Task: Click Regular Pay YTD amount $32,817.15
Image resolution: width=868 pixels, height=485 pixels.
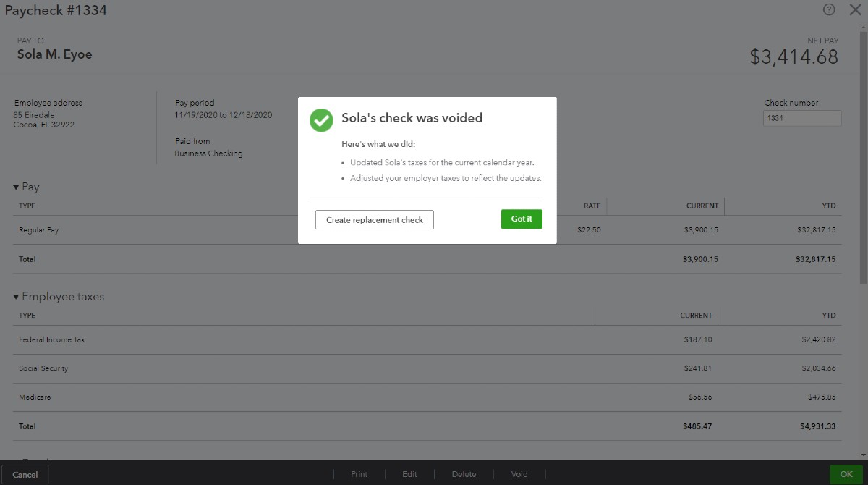Action: [815, 230]
